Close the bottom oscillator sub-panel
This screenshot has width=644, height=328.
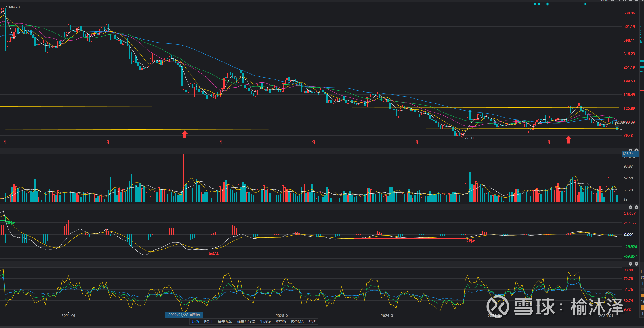point(630,264)
